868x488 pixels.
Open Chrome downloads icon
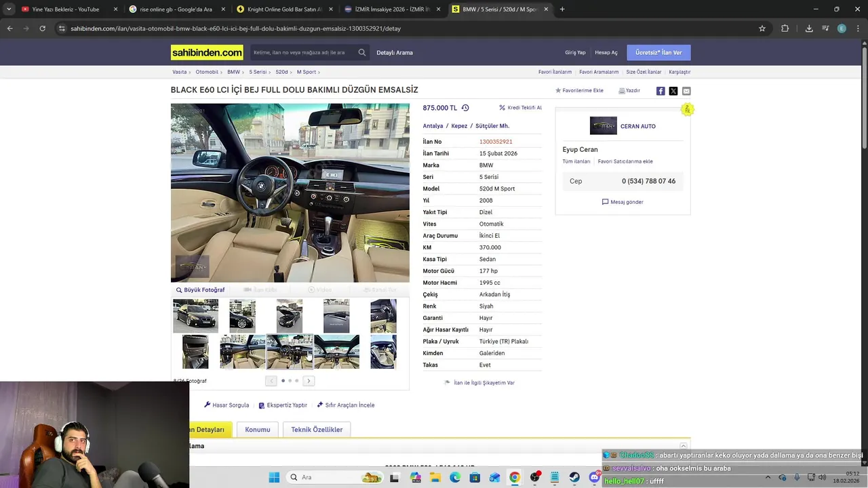pos(809,28)
